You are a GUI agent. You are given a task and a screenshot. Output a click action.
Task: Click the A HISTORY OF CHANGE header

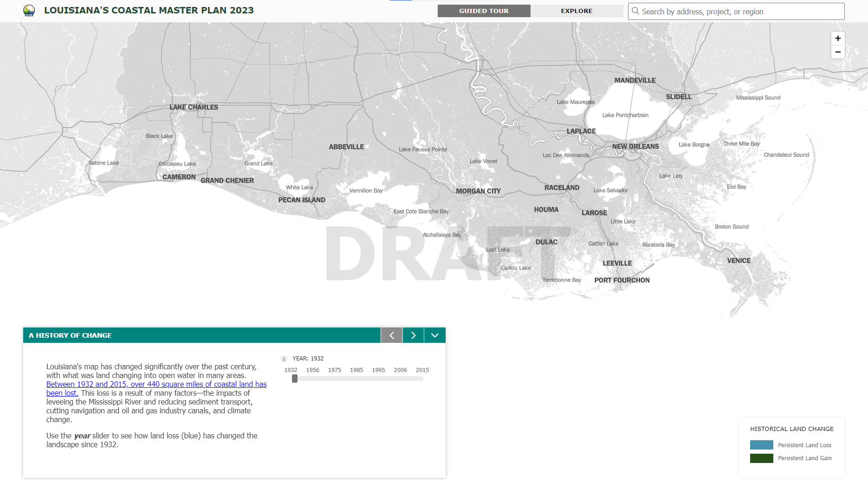coord(70,335)
